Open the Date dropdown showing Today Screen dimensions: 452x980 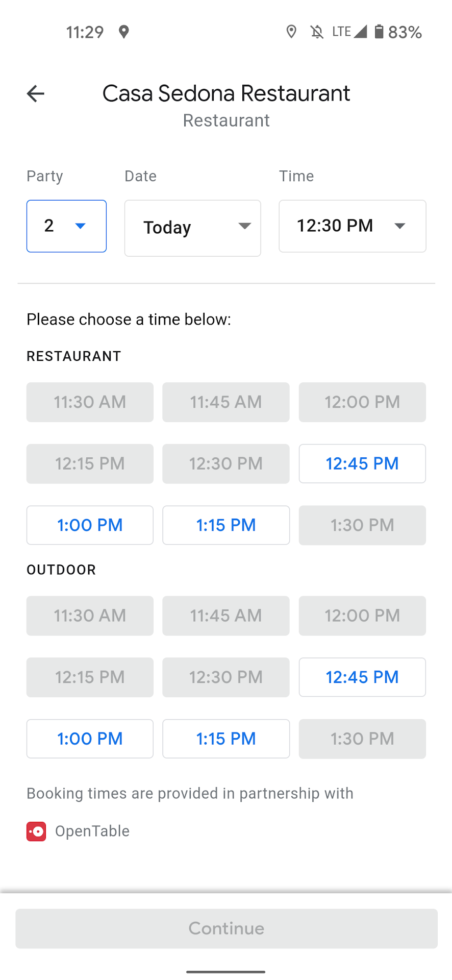pos(192,228)
